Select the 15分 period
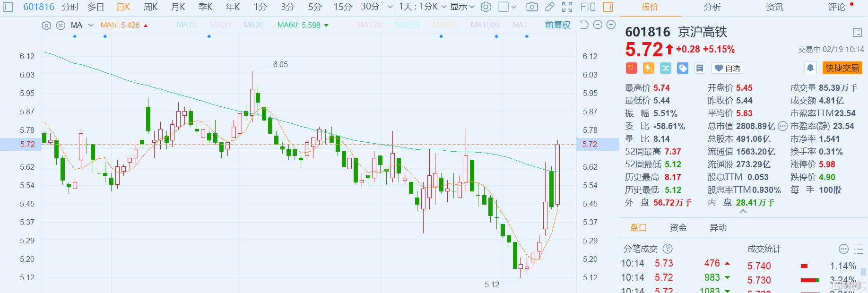This screenshot has width=868, height=293. pos(343,7)
